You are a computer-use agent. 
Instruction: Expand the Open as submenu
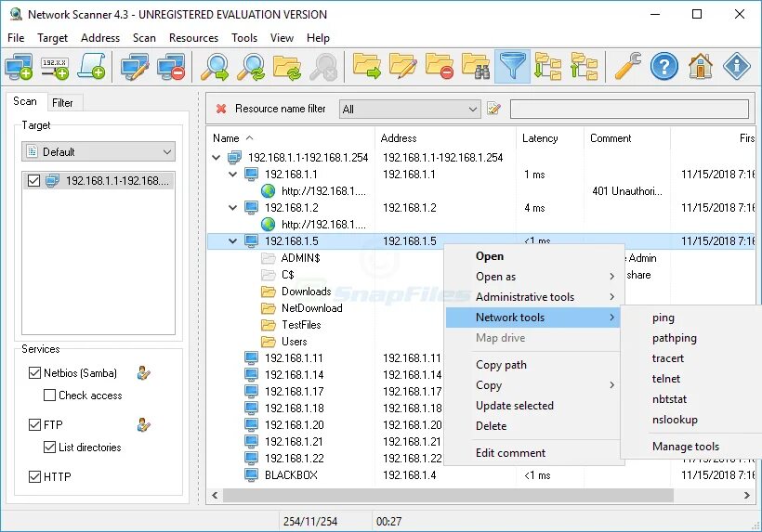pos(532,277)
